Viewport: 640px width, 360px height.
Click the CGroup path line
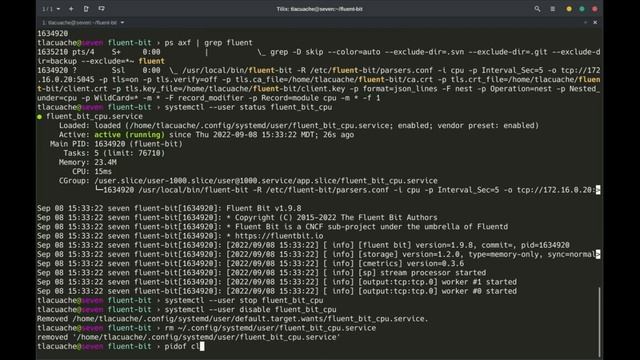[x=248, y=181]
